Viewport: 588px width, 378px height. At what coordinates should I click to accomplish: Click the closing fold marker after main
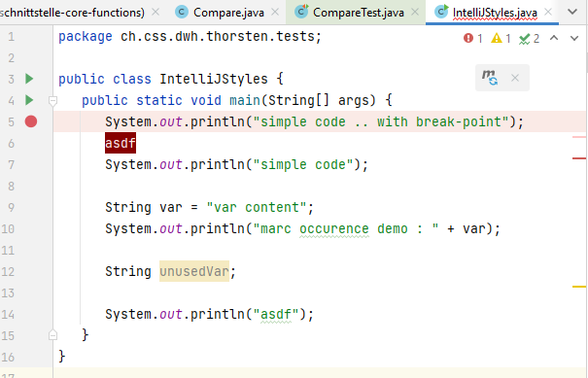click(x=52, y=335)
